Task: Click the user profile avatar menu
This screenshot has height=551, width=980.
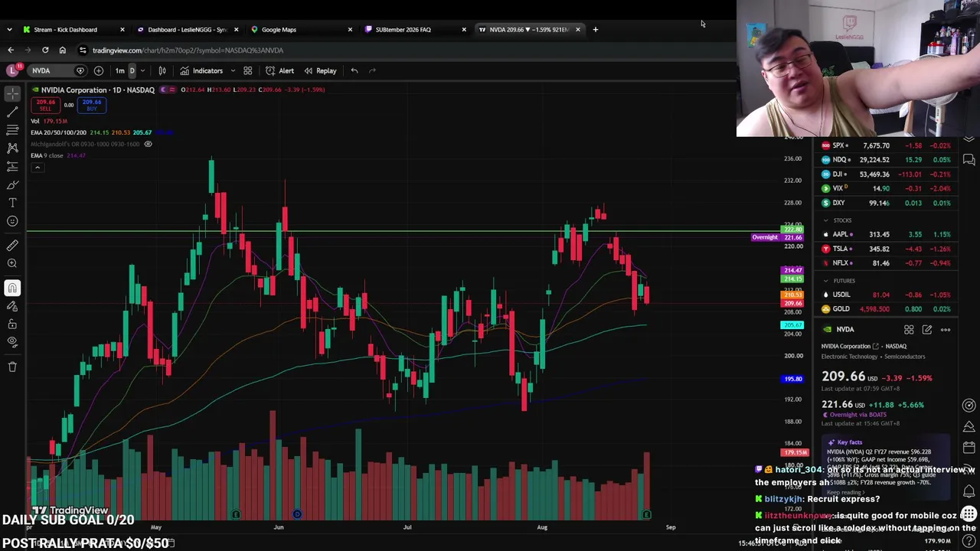Action: pyautogui.click(x=12, y=70)
